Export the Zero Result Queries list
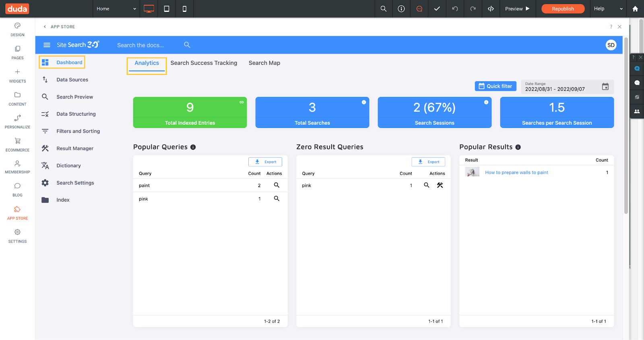 (428, 162)
